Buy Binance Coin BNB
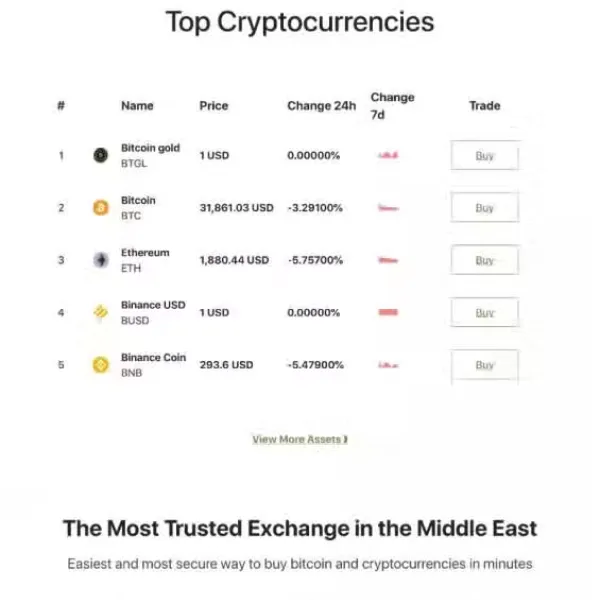600x600 pixels. point(484,365)
